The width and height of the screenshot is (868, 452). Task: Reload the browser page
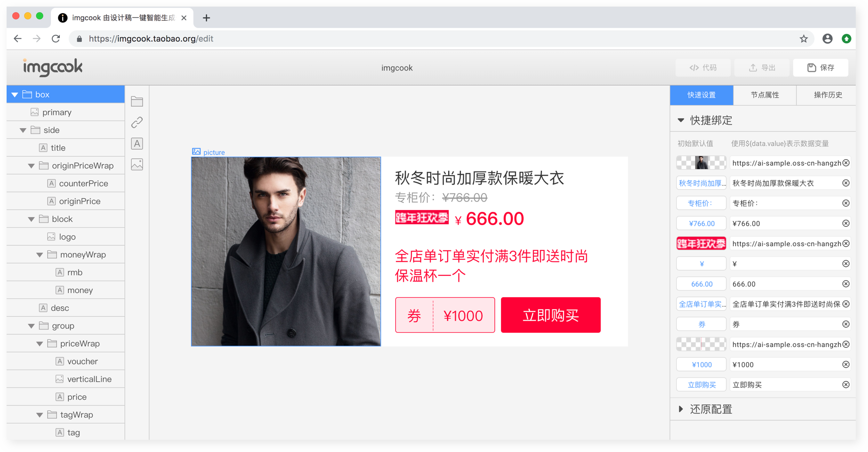click(56, 39)
